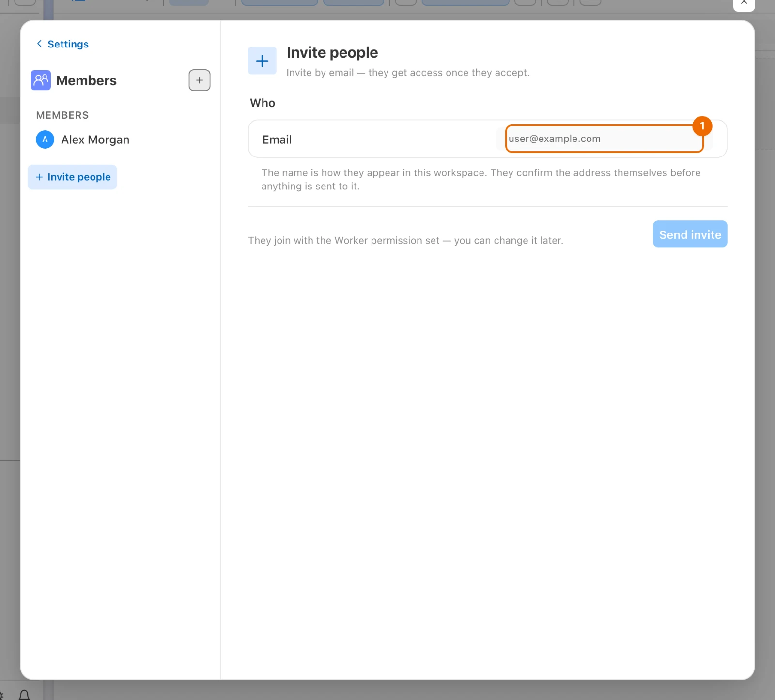
Task: Click the MEMBERS section label
Action: point(62,115)
